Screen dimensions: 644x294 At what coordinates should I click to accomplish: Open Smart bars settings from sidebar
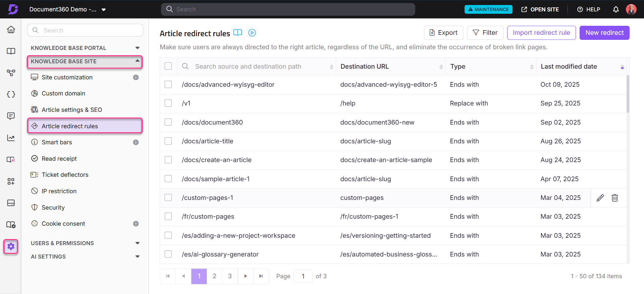57,142
